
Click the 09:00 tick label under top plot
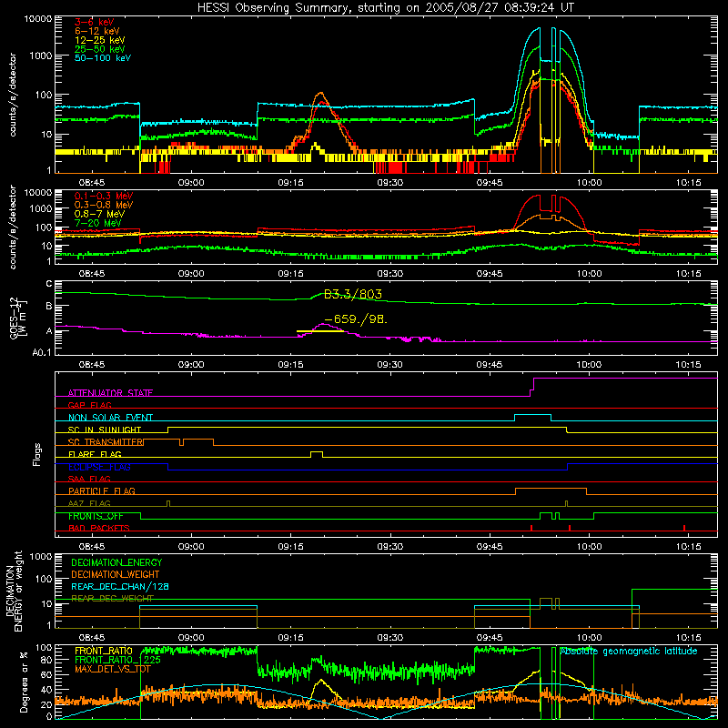191,183
